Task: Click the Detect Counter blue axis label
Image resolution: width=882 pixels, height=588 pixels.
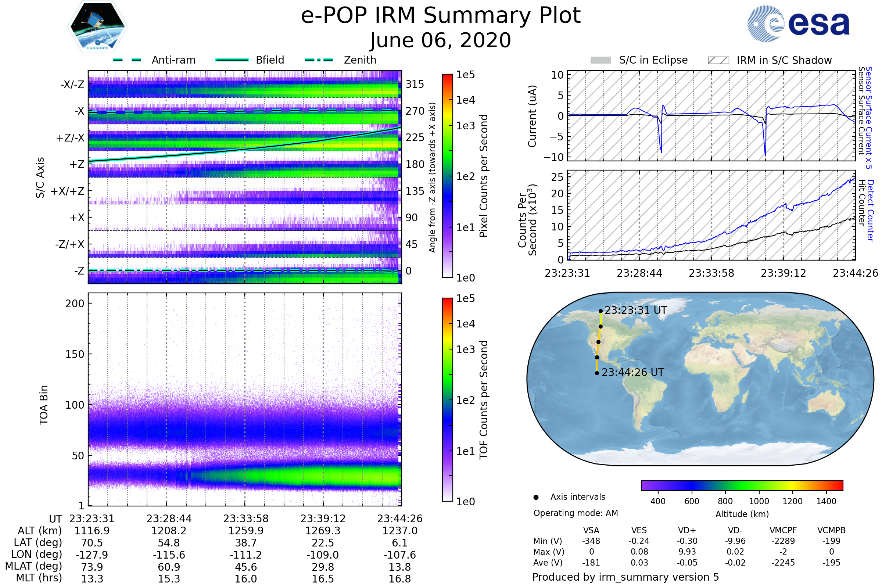Action: [870, 210]
